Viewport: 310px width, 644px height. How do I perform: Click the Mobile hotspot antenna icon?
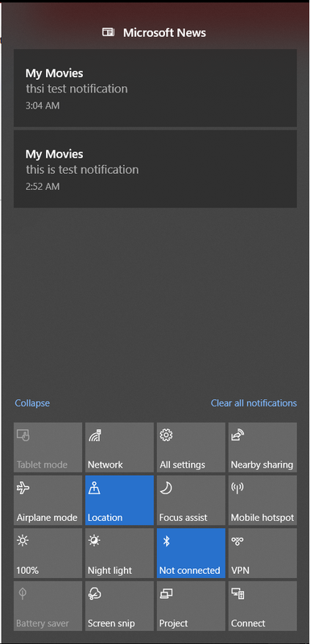click(x=238, y=489)
